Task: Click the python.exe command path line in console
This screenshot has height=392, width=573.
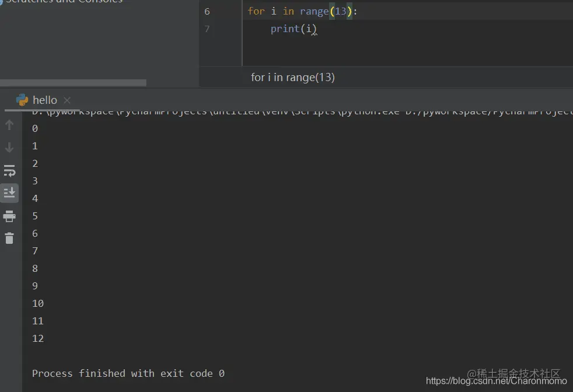Action: tap(302, 112)
